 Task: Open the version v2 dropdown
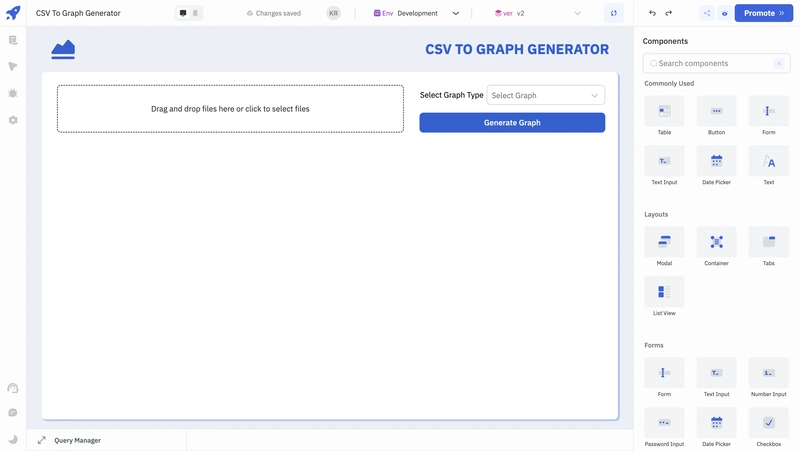pos(537,13)
